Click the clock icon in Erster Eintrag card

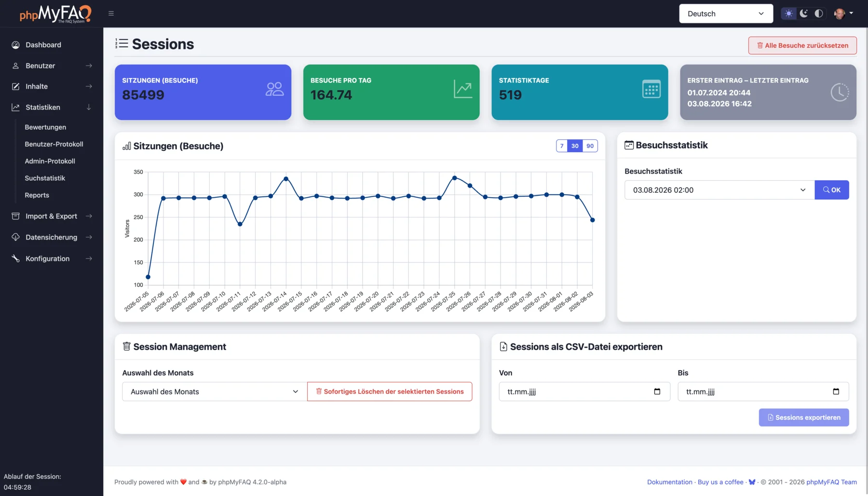[840, 92]
